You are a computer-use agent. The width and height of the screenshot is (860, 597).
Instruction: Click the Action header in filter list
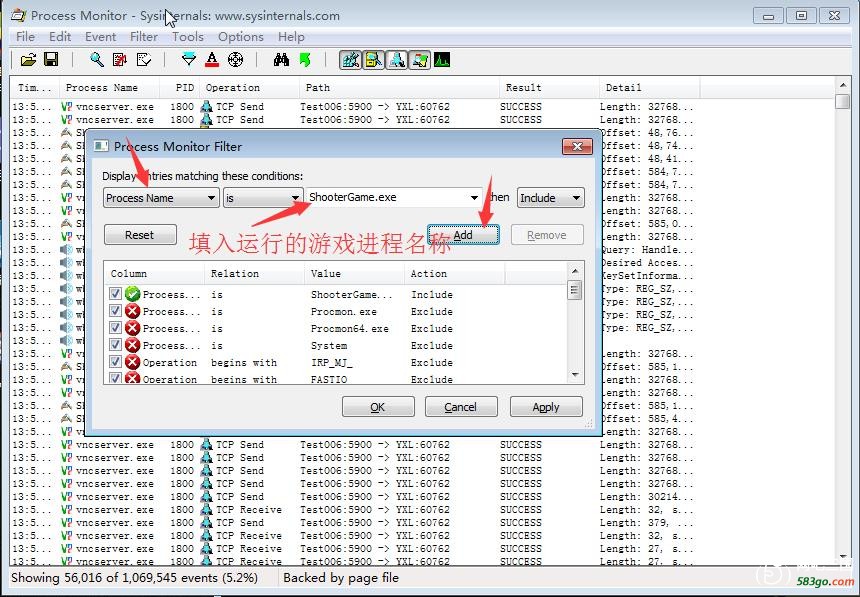454,273
